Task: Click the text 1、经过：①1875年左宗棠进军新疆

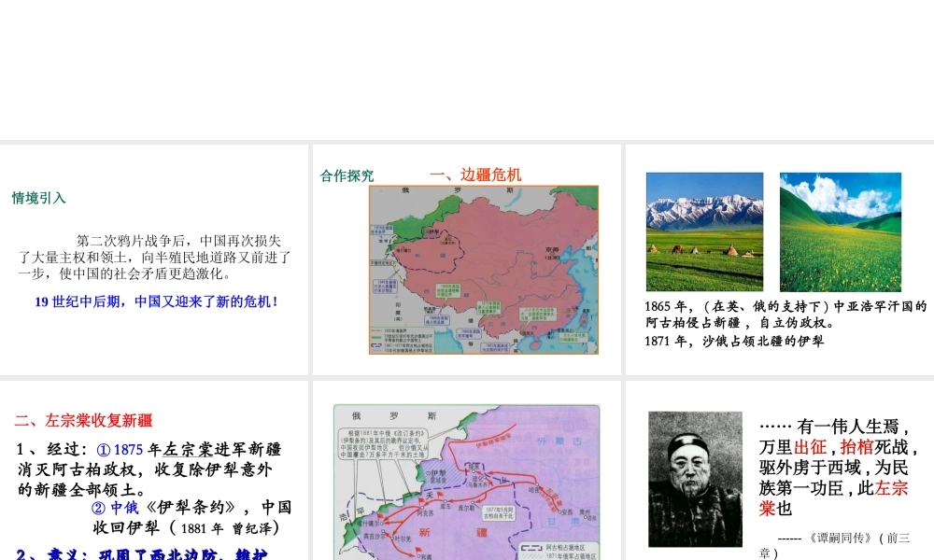Action: click(149, 449)
